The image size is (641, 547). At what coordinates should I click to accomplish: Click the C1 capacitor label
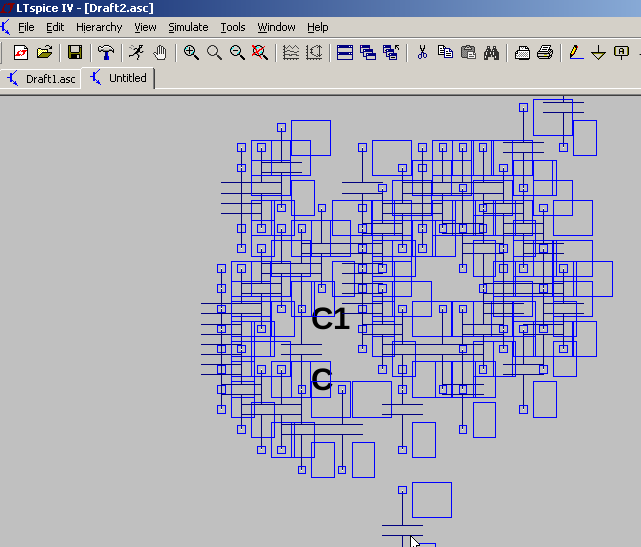pyautogui.click(x=330, y=319)
